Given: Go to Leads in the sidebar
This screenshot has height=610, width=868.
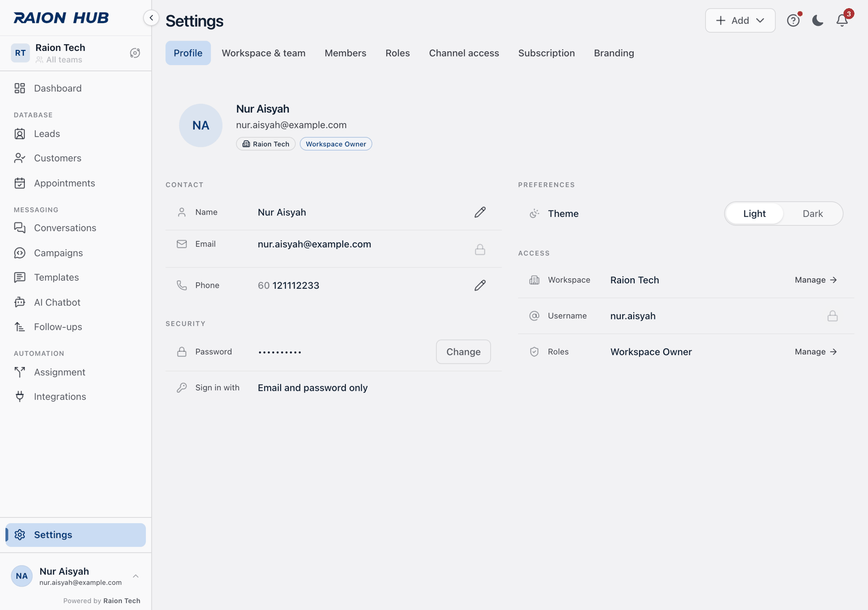Looking at the screenshot, I should click(x=75, y=134).
